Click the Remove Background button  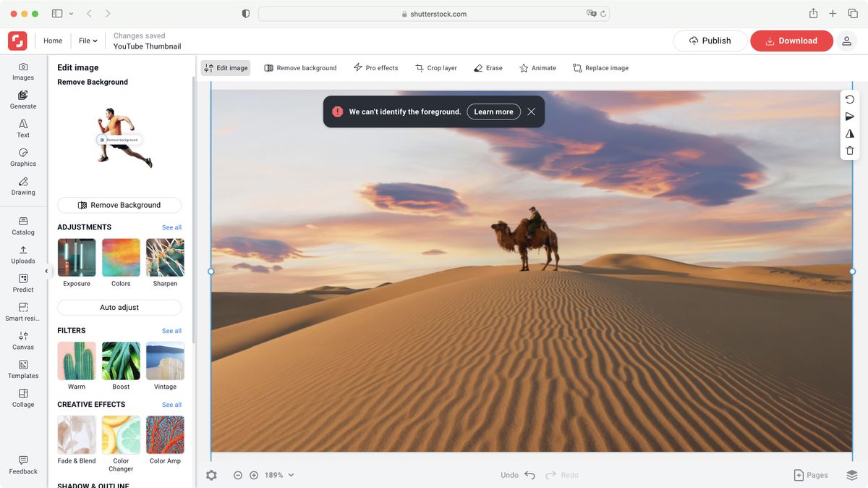[x=119, y=205]
